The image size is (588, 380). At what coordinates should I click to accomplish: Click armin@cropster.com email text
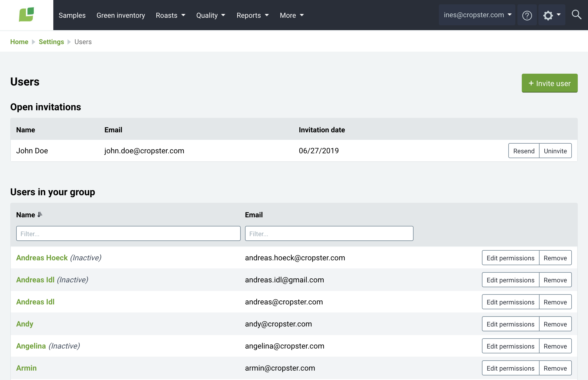pos(280,368)
